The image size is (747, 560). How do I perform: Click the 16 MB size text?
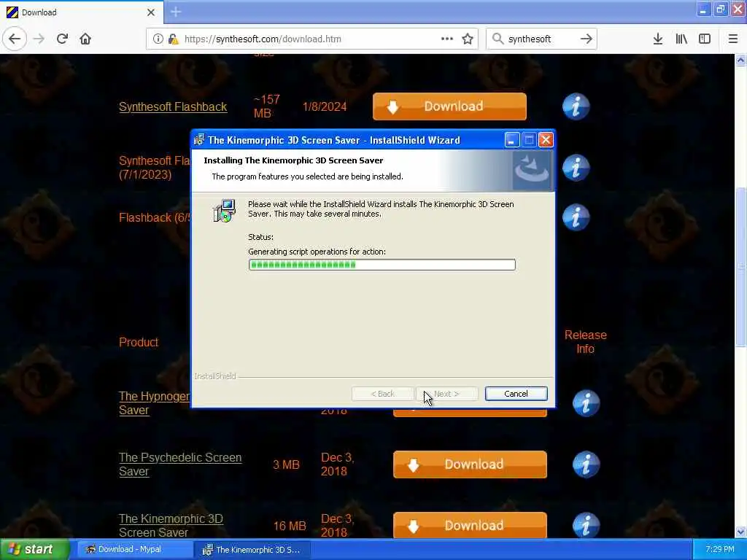290,526
